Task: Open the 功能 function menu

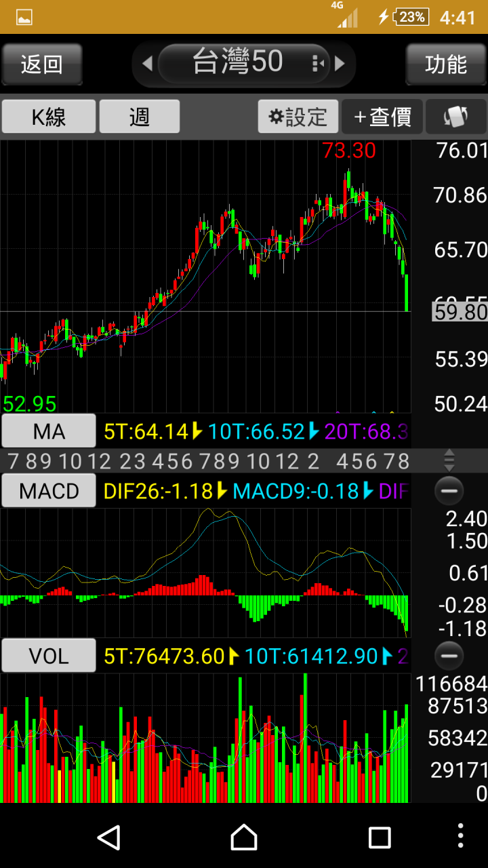Action: (446, 64)
